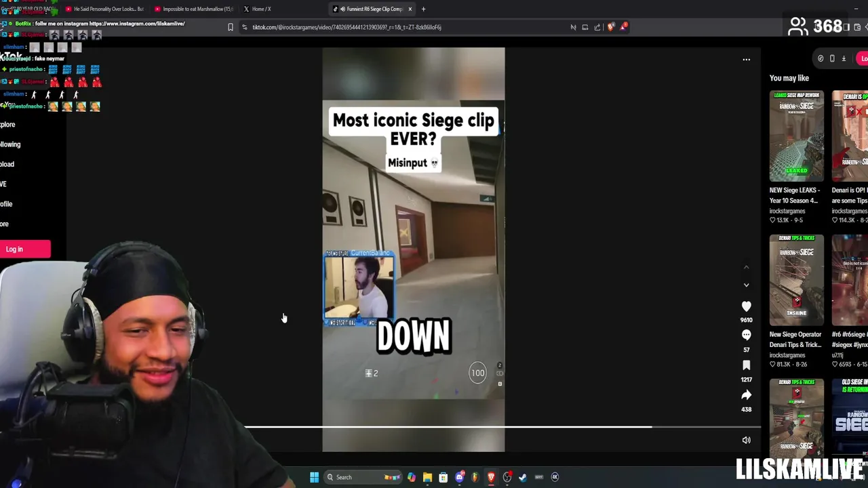This screenshot has height=488, width=868.
Task: Click the 13.1K likes count on first recommendation
Action: point(782,220)
